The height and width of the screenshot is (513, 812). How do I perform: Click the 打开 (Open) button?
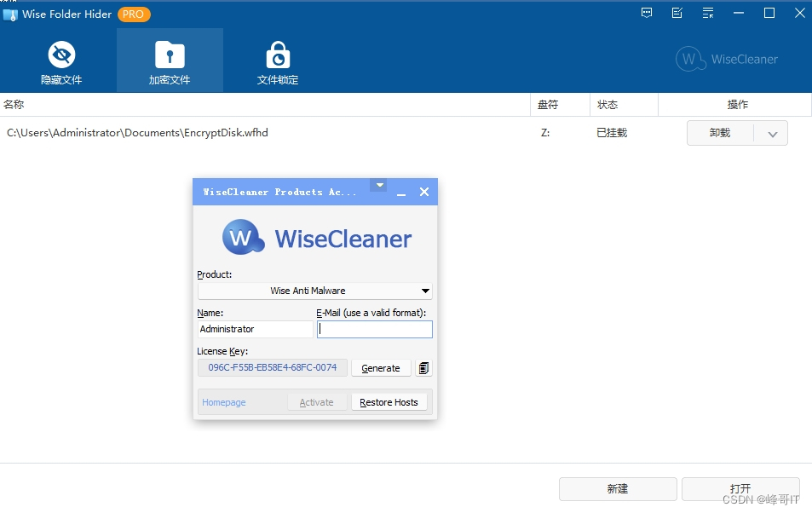(x=740, y=488)
